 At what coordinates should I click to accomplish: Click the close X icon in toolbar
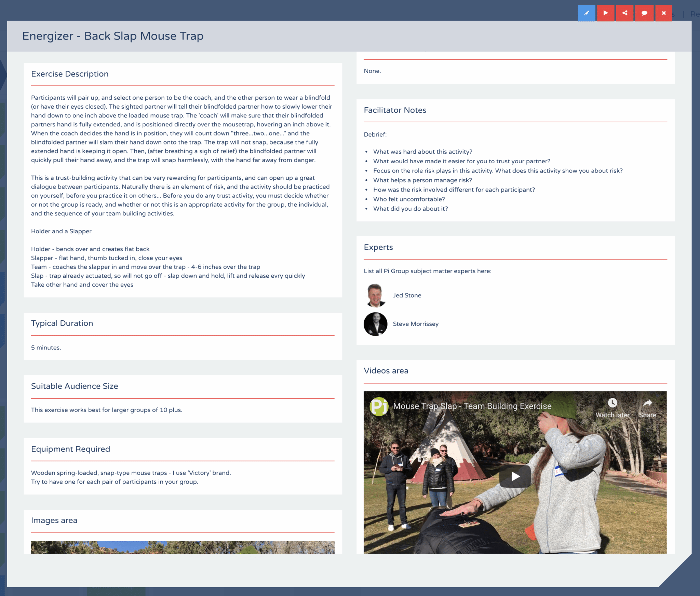coord(664,12)
